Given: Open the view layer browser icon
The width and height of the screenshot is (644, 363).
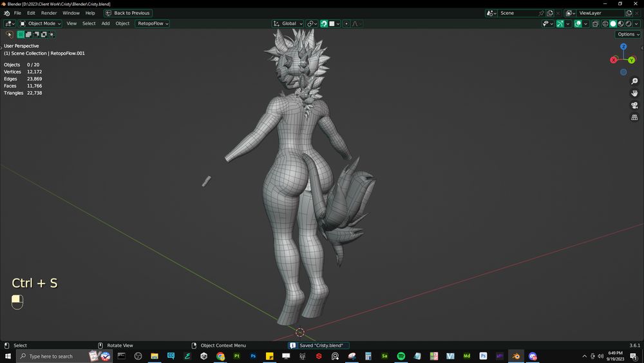Looking at the screenshot, I should point(571,13).
